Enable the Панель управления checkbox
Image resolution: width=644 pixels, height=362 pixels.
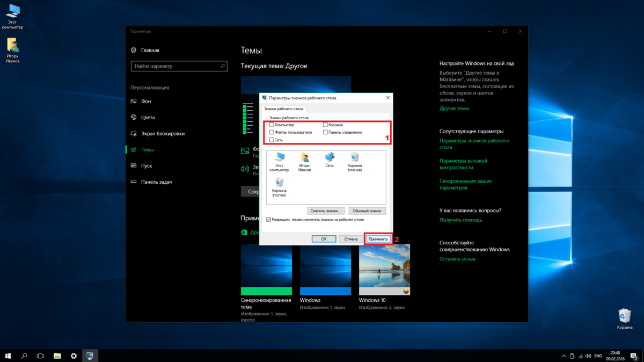[x=325, y=132]
